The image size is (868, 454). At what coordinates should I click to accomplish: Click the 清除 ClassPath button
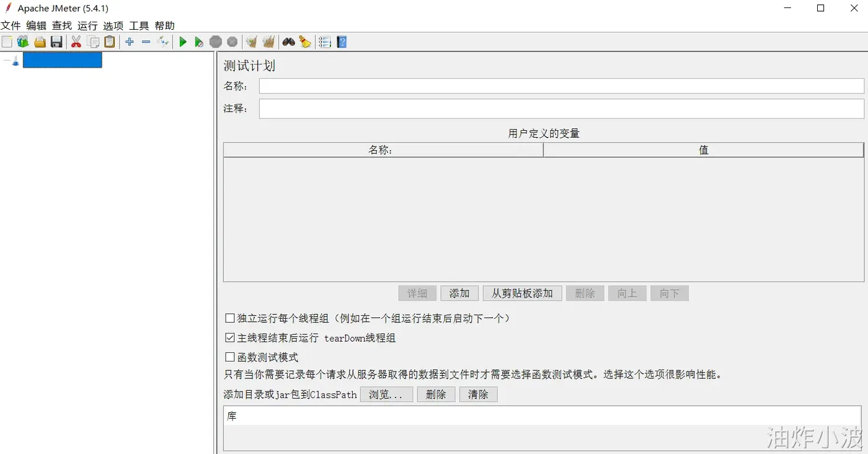479,394
